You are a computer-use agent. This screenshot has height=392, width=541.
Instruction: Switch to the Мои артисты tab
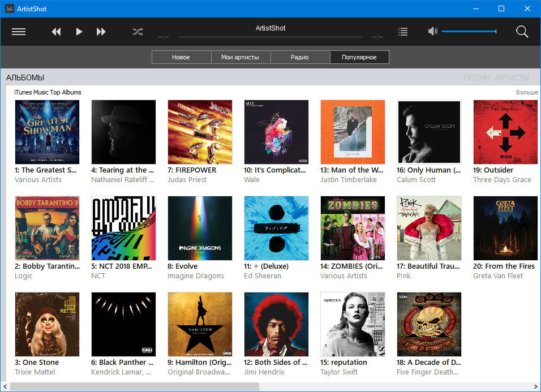coord(241,57)
